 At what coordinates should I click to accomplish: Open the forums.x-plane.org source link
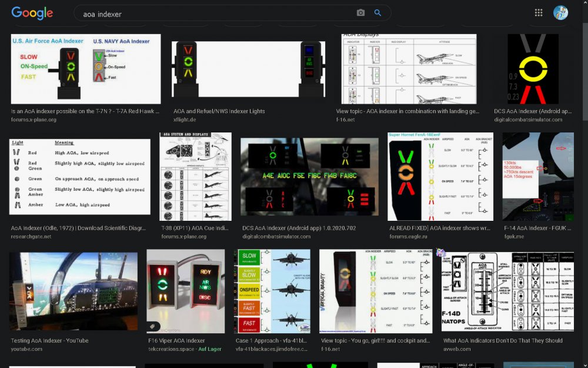(33, 119)
